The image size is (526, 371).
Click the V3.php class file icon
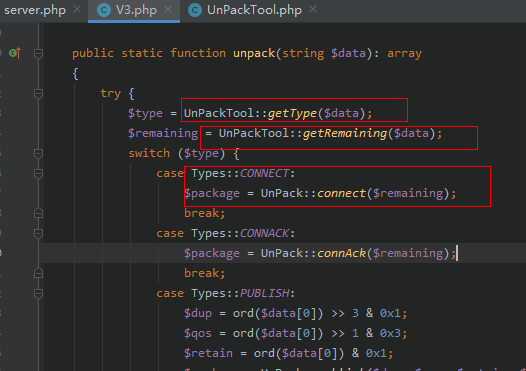click(104, 10)
